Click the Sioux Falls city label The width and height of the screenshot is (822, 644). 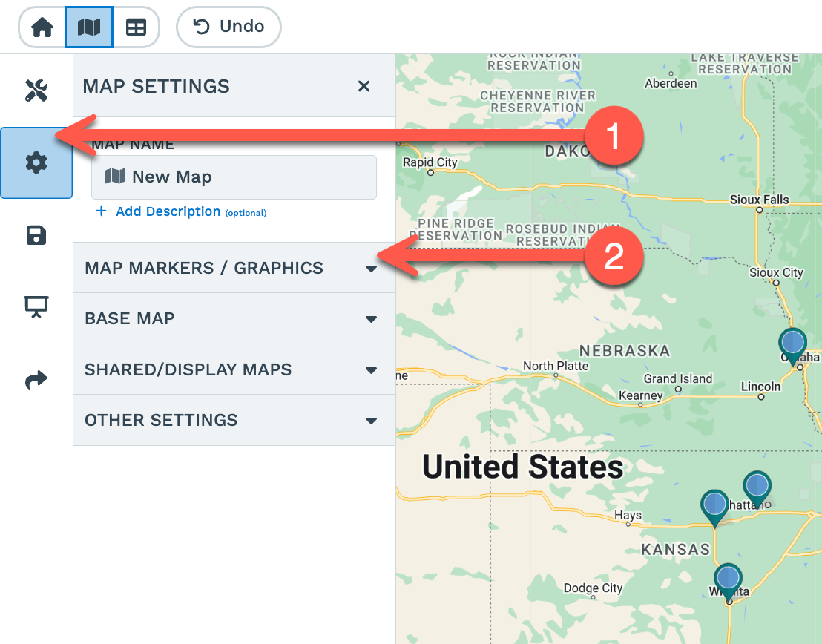click(x=759, y=200)
